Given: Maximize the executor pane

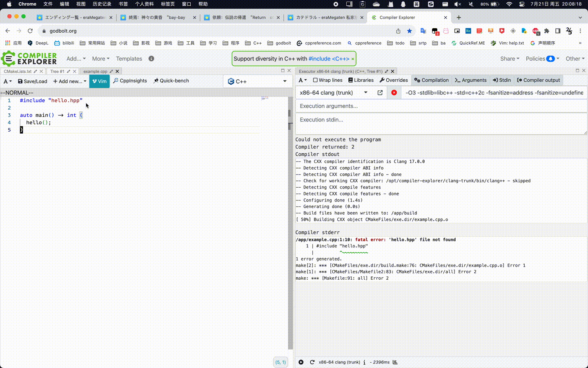Looking at the screenshot, I should (x=577, y=70).
